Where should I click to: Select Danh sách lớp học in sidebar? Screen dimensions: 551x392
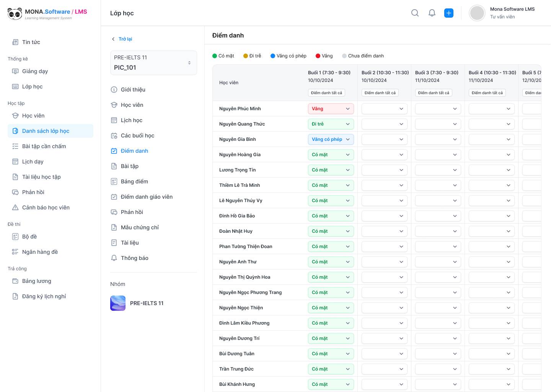(51, 131)
